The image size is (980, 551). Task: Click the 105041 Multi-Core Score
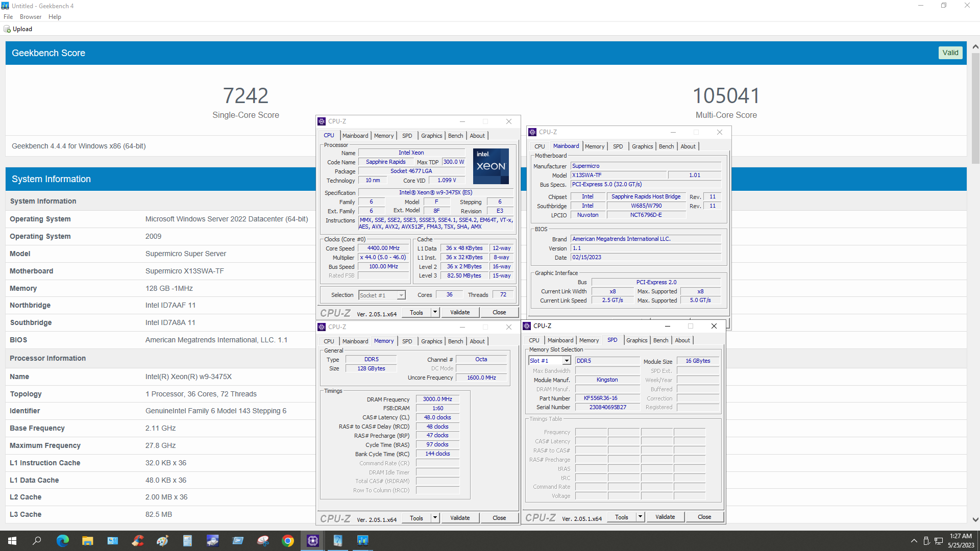[x=726, y=96]
